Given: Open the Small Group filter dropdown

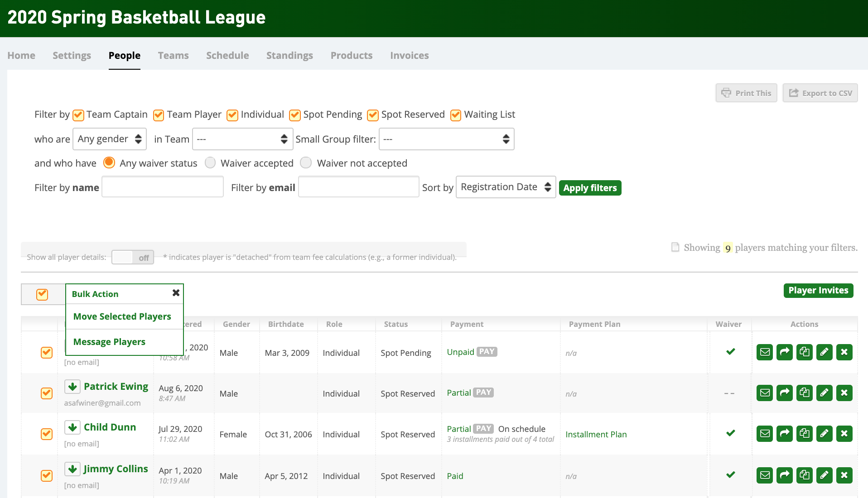Looking at the screenshot, I should [x=447, y=139].
